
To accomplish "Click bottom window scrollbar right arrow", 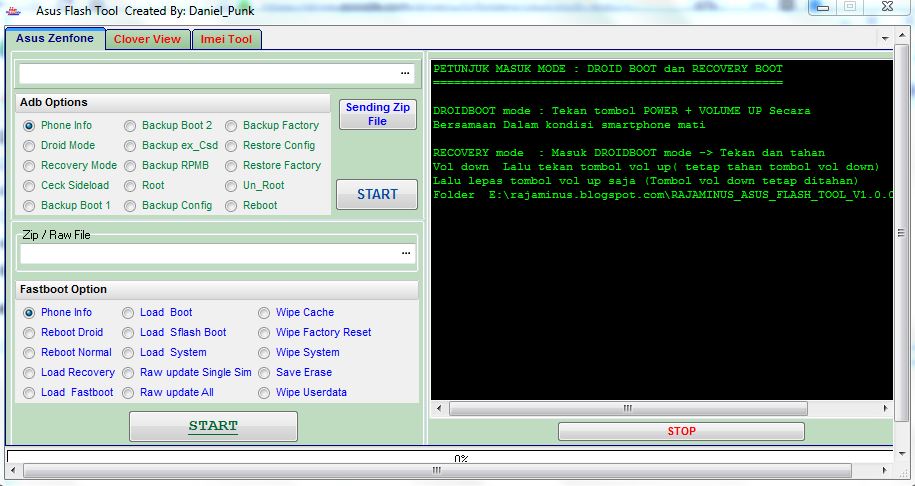I will tap(885, 470).
